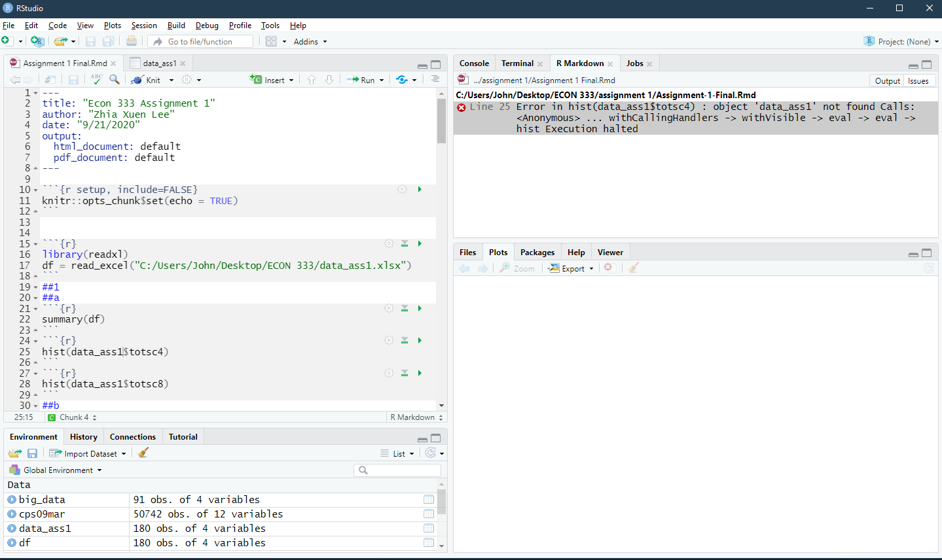This screenshot has height=560, width=942.
Task: Open the Run dropdown menu
Action: click(x=382, y=80)
